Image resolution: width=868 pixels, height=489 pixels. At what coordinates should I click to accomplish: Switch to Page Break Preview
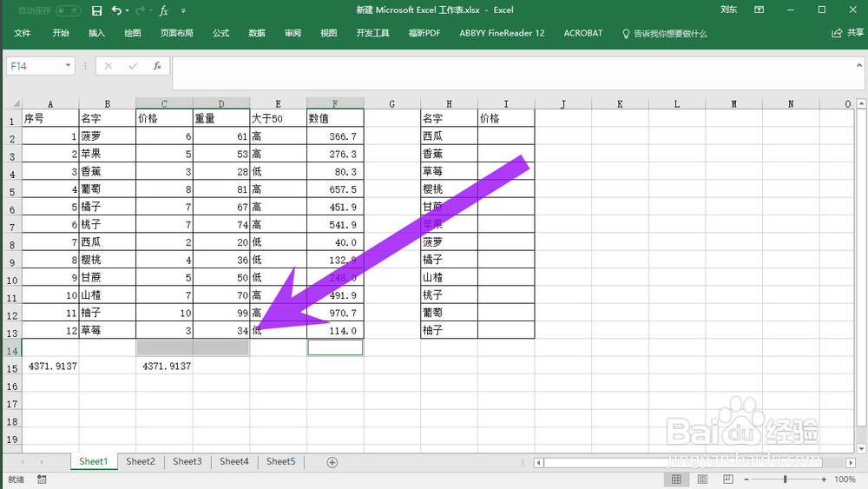728,479
